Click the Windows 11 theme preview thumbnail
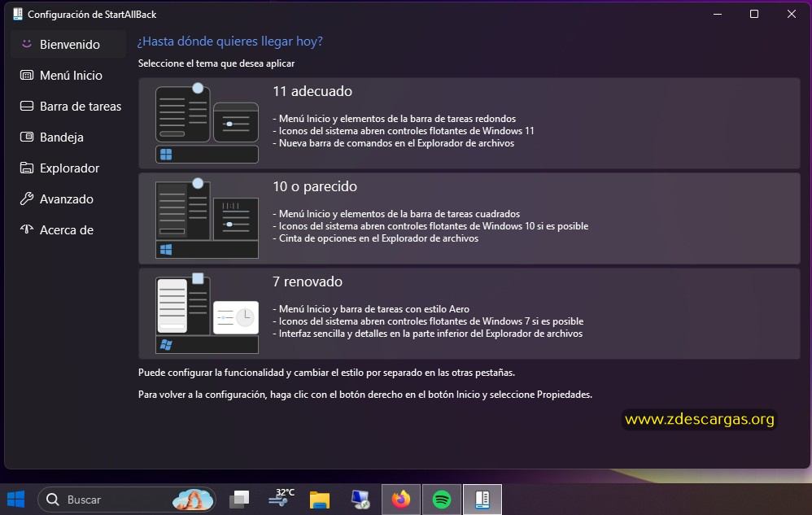 point(207,123)
